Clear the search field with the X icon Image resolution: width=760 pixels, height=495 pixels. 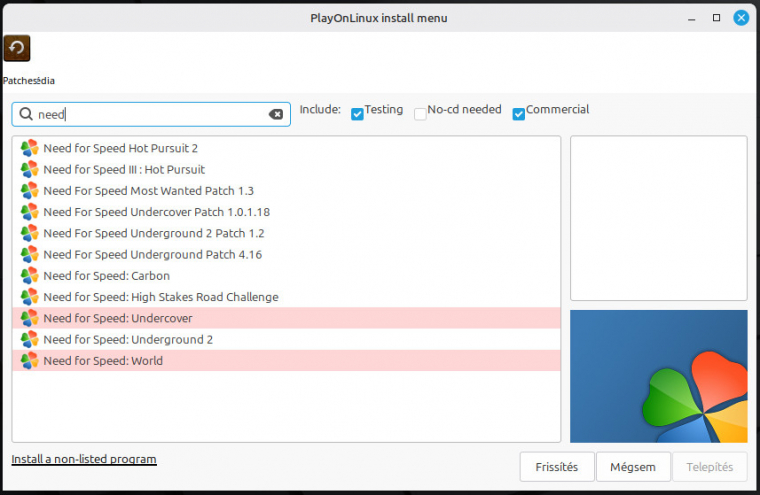pyautogui.click(x=276, y=114)
